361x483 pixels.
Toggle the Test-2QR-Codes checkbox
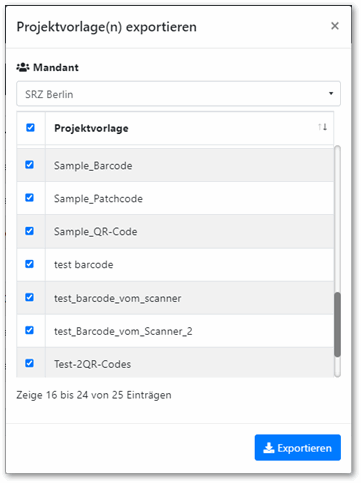point(29,363)
